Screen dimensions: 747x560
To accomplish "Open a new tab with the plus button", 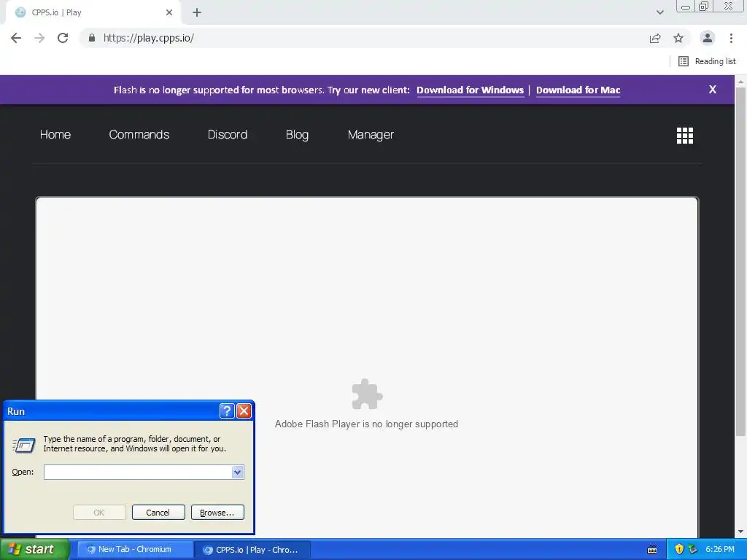I will (x=197, y=12).
